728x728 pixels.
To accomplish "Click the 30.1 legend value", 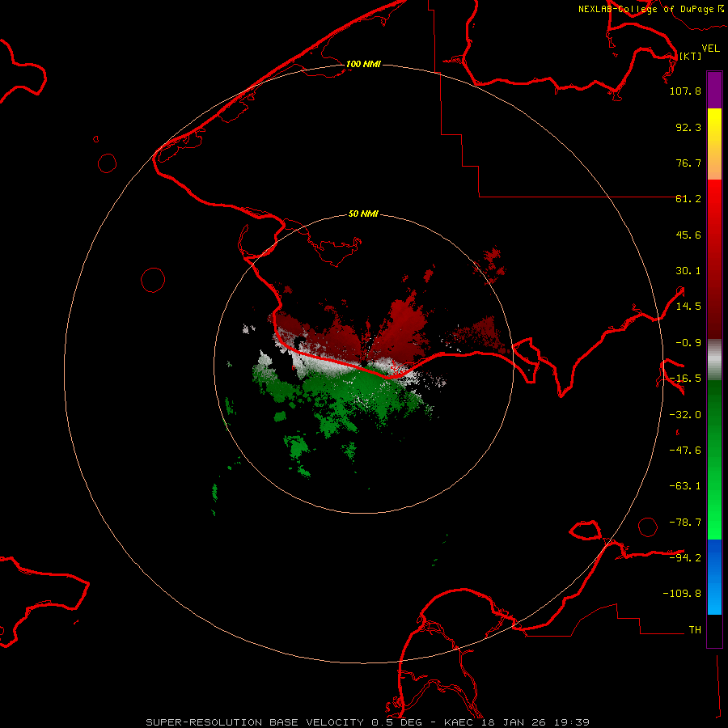I will coord(688,271).
